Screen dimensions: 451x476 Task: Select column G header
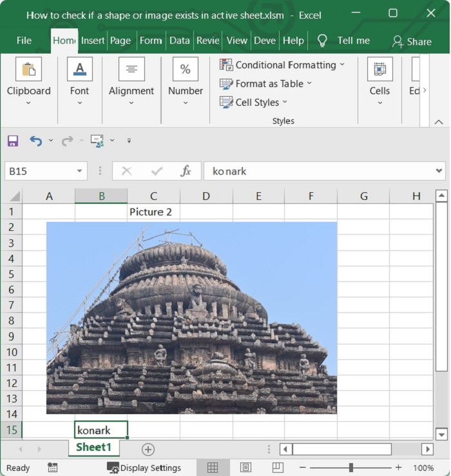pos(363,196)
